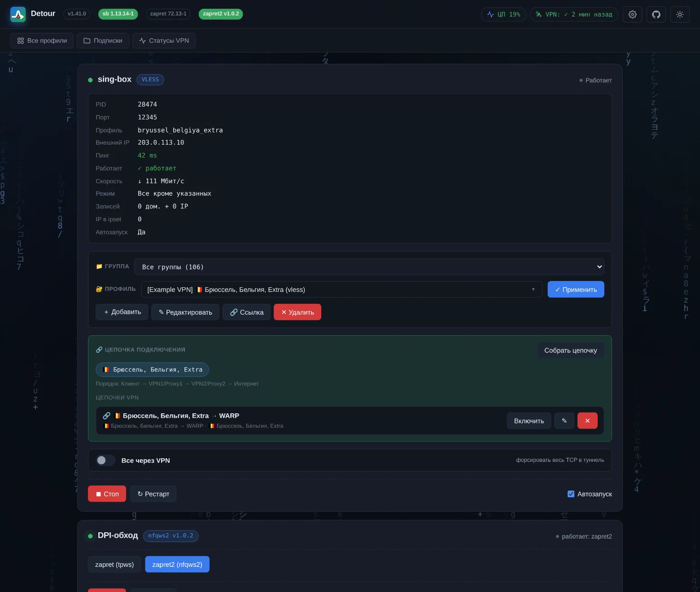Click Редактировать profile button
The width and height of the screenshot is (700, 592).
(x=185, y=312)
